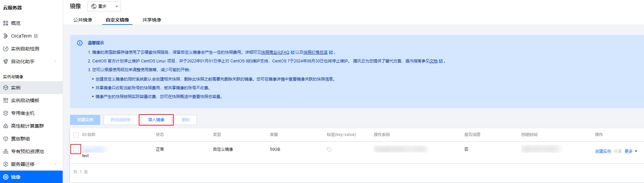
Task: Click external icon after 快照商业化FAQ
Action: click(x=293, y=52)
